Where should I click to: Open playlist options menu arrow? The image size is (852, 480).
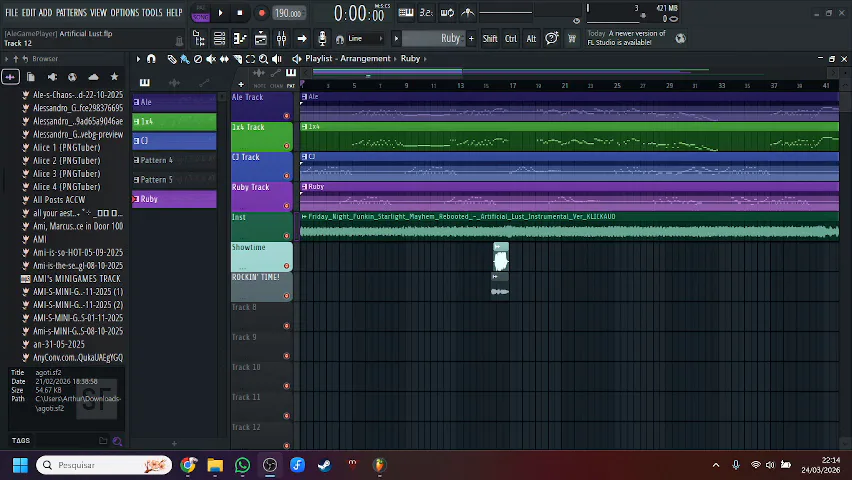[138, 59]
